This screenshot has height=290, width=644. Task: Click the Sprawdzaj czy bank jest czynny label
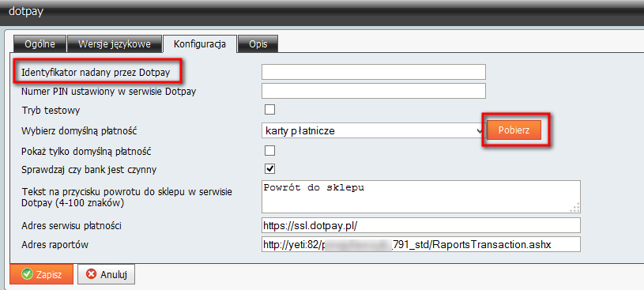point(89,169)
